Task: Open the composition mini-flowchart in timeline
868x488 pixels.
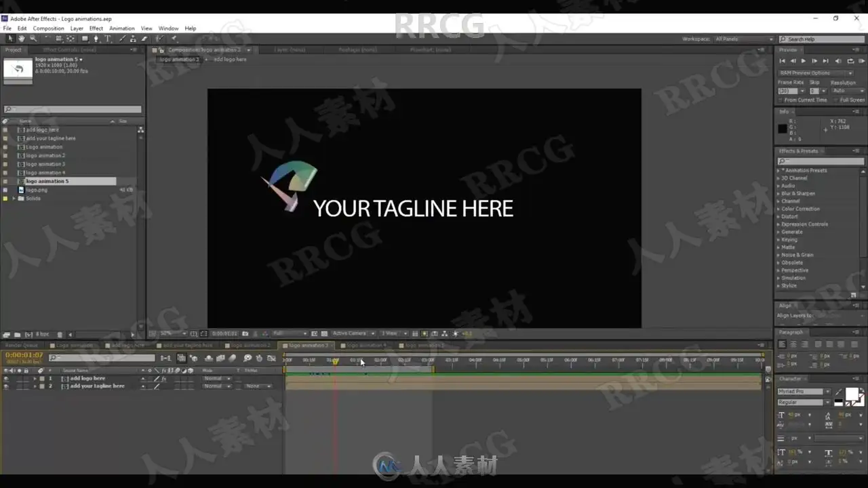Action: coord(165,358)
